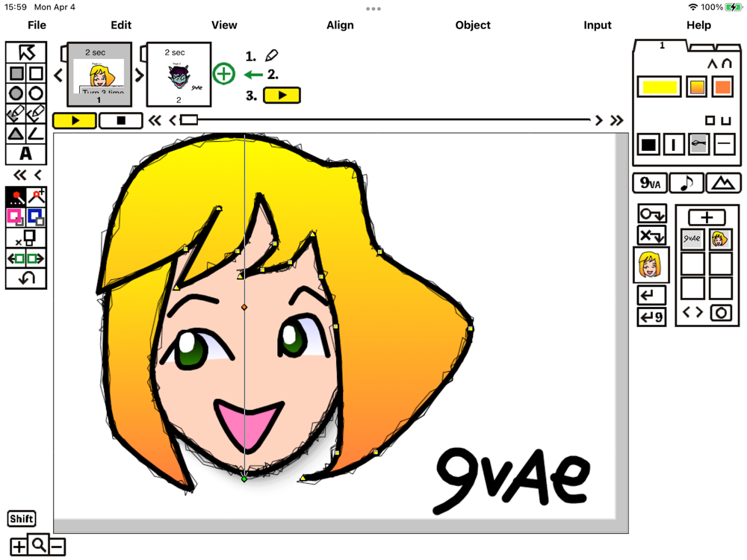Image resolution: width=747 pixels, height=560 pixels.
Task: Choose the rounded arch shape option
Action: tap(727, 63)
